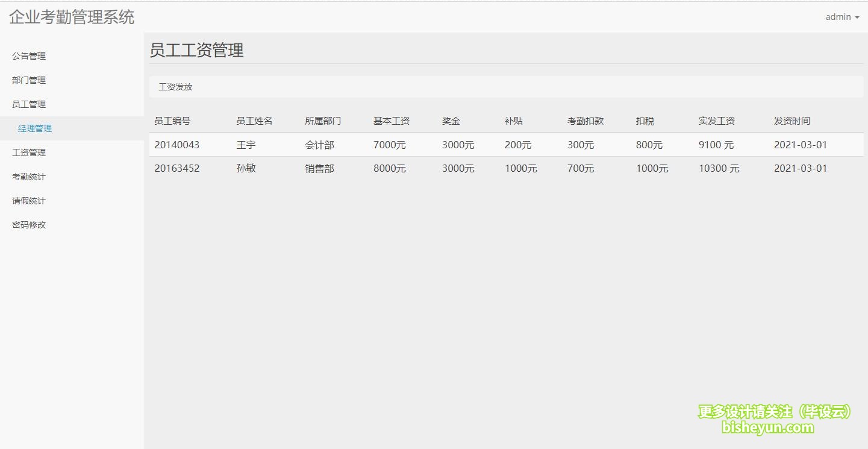The image size is (868, 449).
Task: Click the 工资发放 button
Action: click(175, 86)
